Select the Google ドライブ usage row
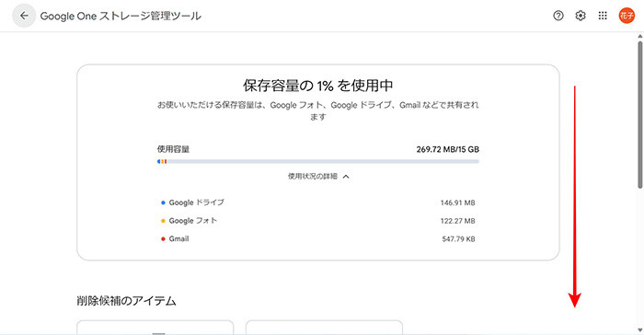The height and width of the screenshot is (335, 644). 318,202
